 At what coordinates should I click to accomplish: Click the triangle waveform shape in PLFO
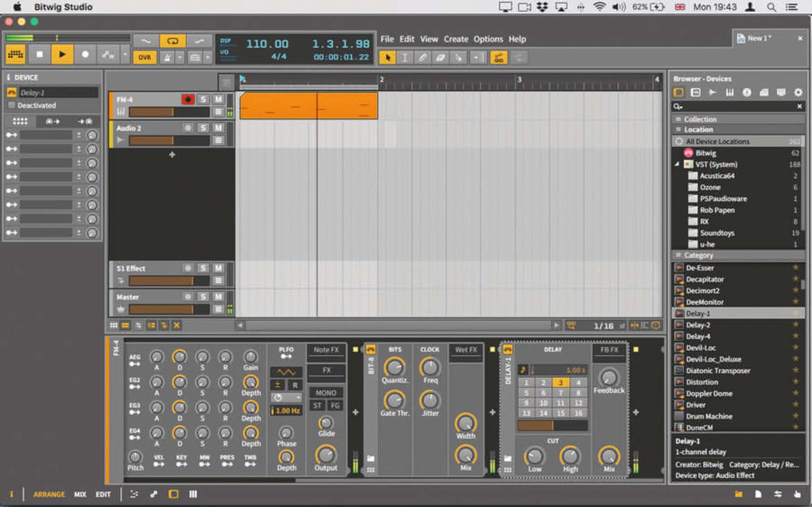[x=287, y=372]
